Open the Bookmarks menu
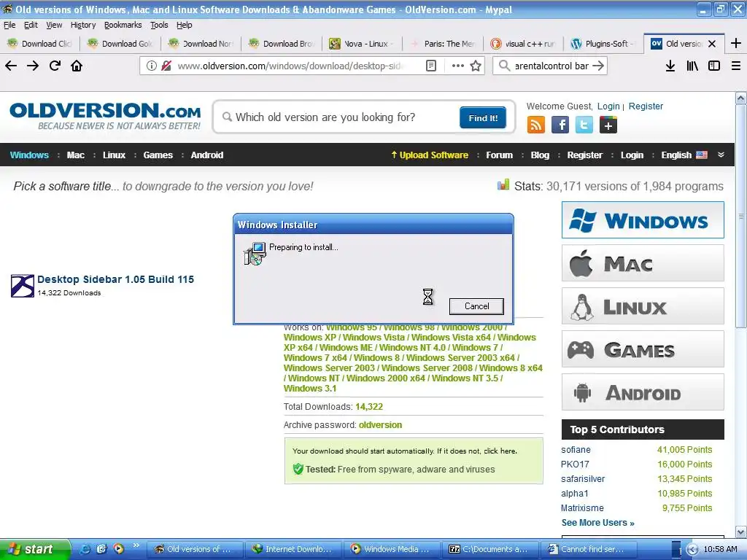The width and height of the screenshot is (747, 560). coord(123,25)
